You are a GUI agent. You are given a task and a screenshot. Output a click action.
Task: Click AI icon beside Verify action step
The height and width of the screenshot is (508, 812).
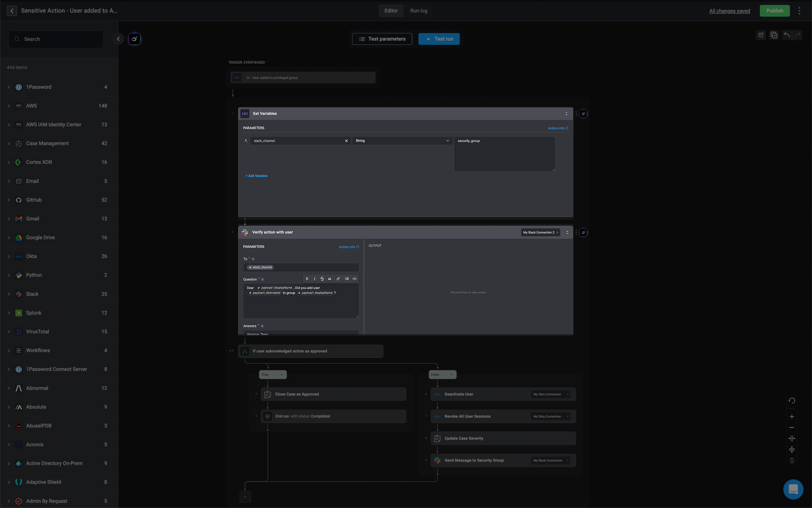click(583, 232)
